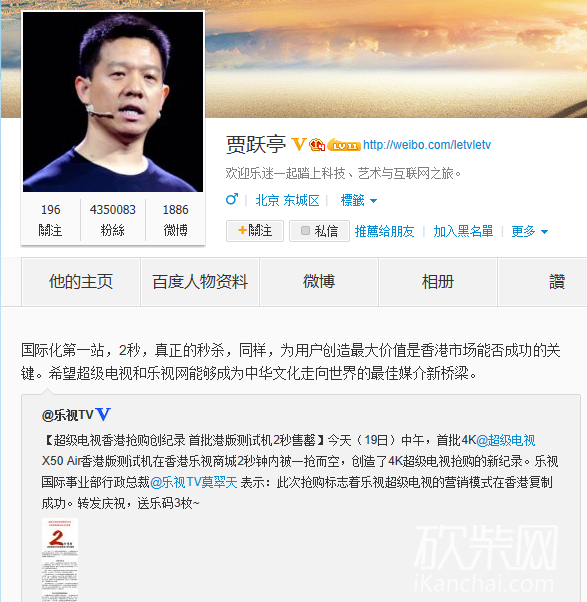Open the @超级电视 mention link
Viewport: 587px width, 602px height.
pos(506,440)
